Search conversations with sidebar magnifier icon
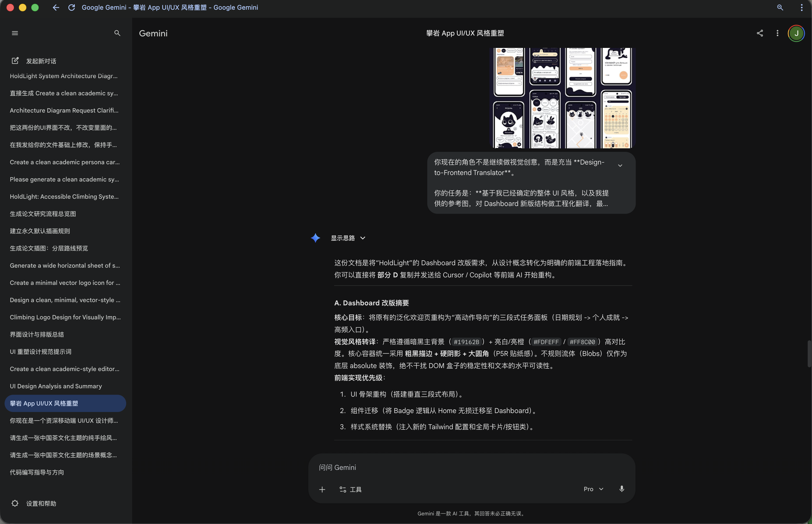Image resolution: width=812 pixels, height=524 pixels. coord(117,33)
